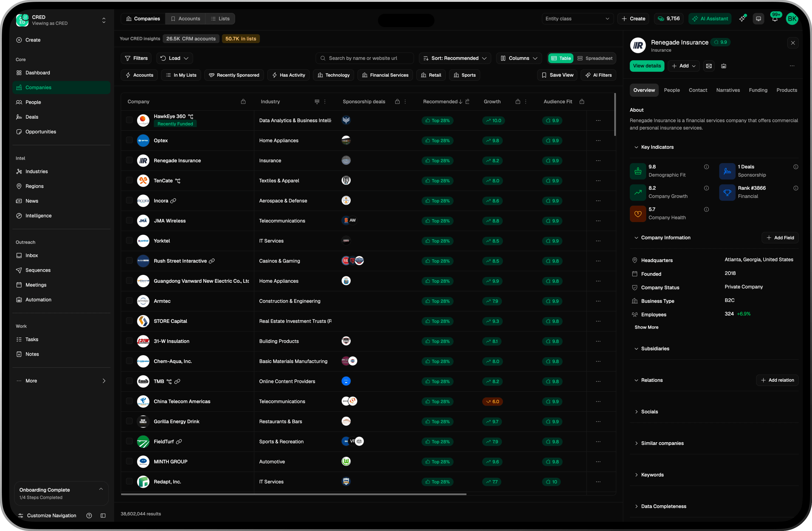Open row actions menu for HawkEye 360
This screenshot has height=531, width=812.
pos(598,121)
